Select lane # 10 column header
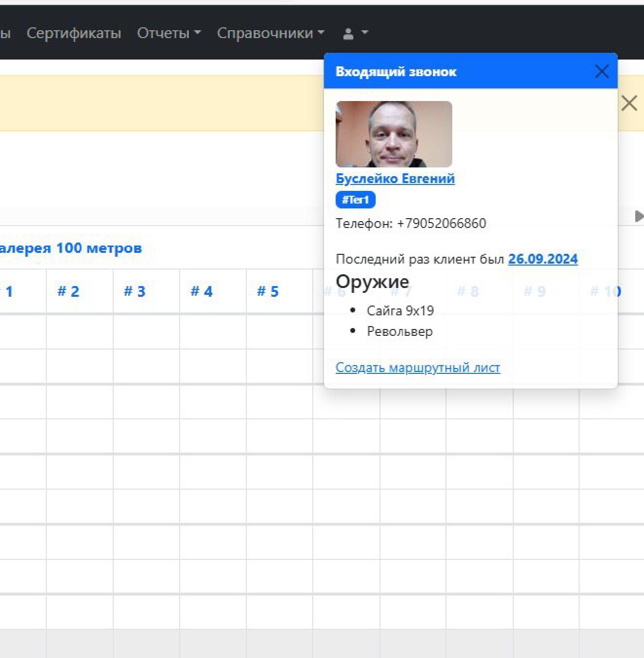Screen dimensions: 644x658 click(605, 291)
